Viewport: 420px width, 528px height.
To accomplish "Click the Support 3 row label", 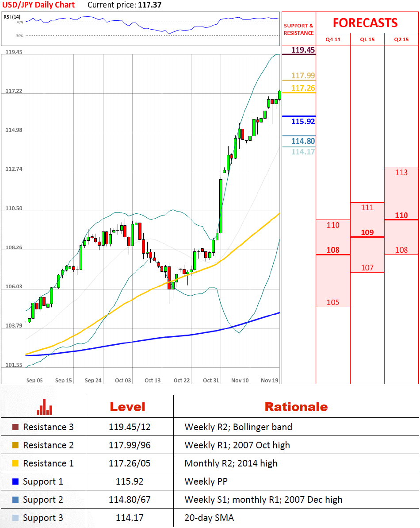I will [43, 518].
